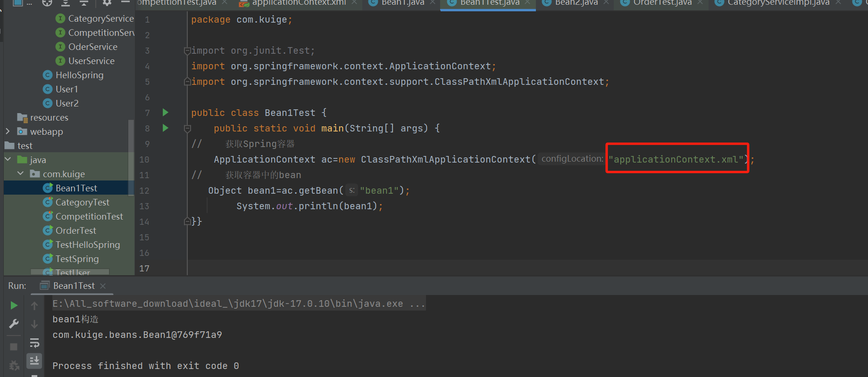The width and height of the screenshot is (868, 377).
Task: Jump down the stack trace with down arrow
Action: pyautogui.click(x=34, y=324)
